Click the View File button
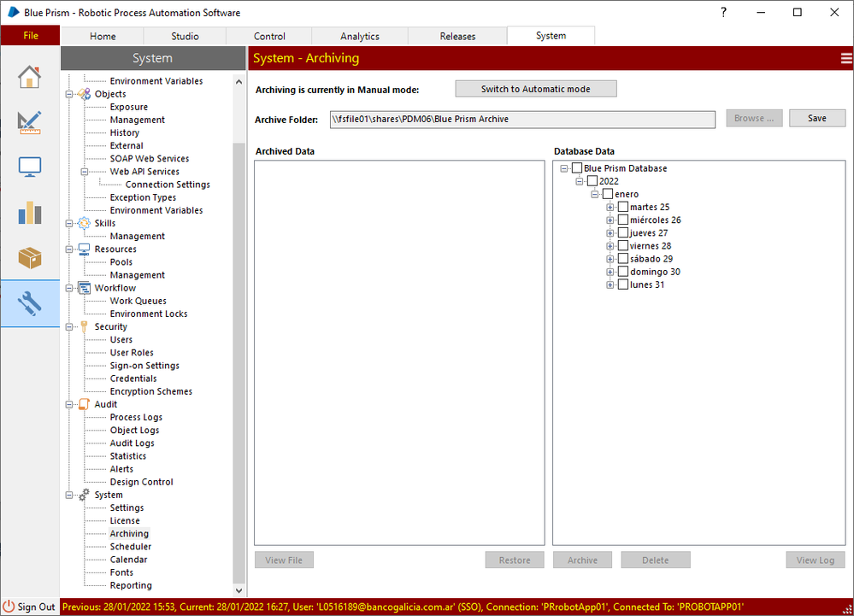This screenshot has width=854, height=616. tap(284, 560)
